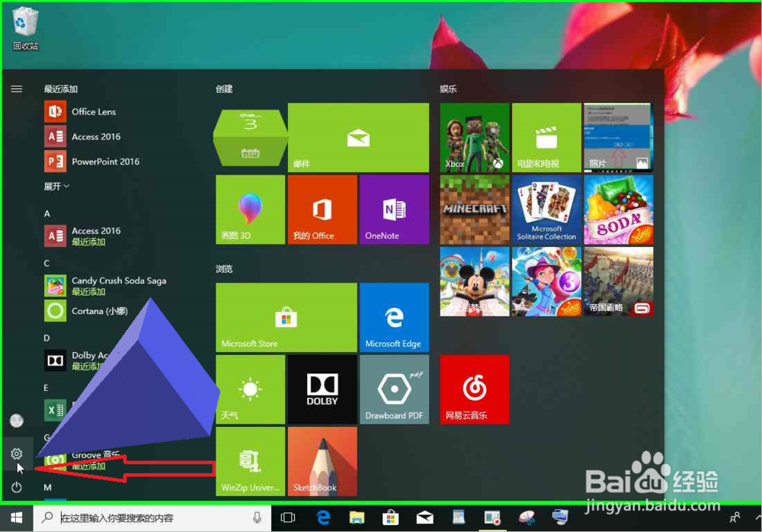Launch the Candy Crush Soda tile

[619, 210]
